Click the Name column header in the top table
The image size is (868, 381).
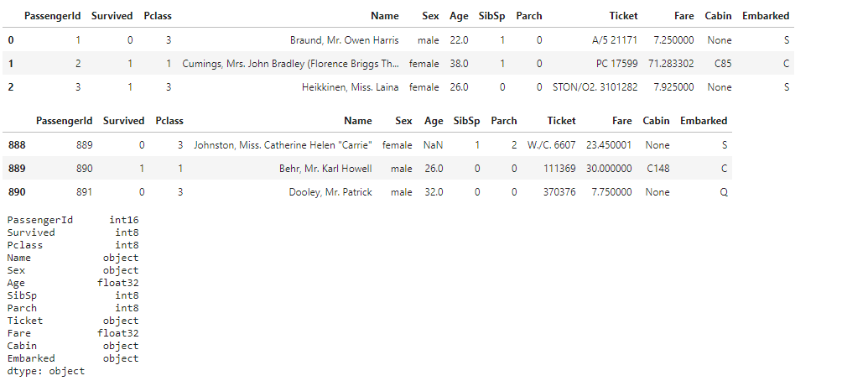pyautogui.click(x=385, y=16)
